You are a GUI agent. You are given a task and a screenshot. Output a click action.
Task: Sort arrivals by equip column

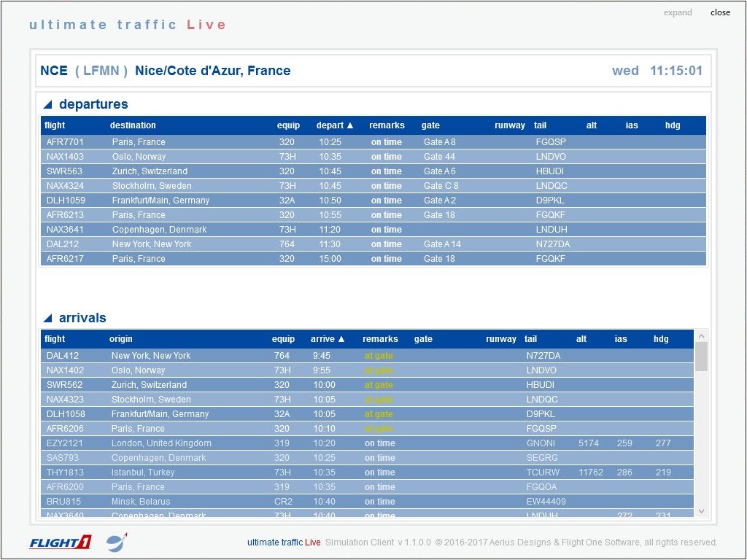click(x=284, y=339)
